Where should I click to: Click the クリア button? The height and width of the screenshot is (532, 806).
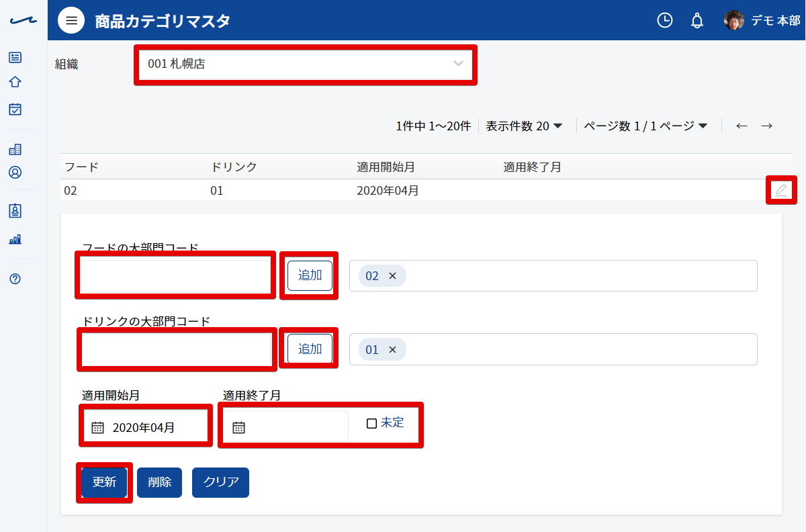220,482
